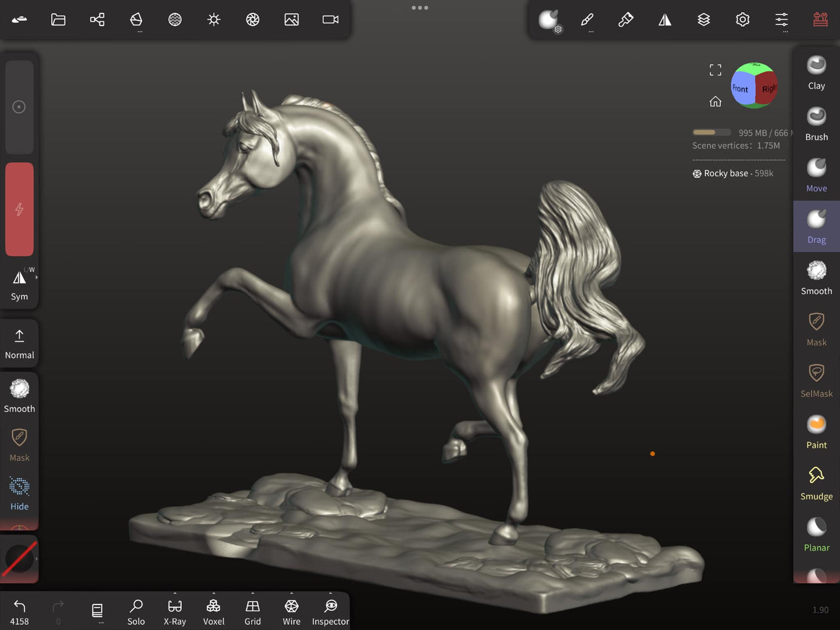Screen dimensions: 840x630
Task: Enable X-Ray view mode
Action: point(174,612)
